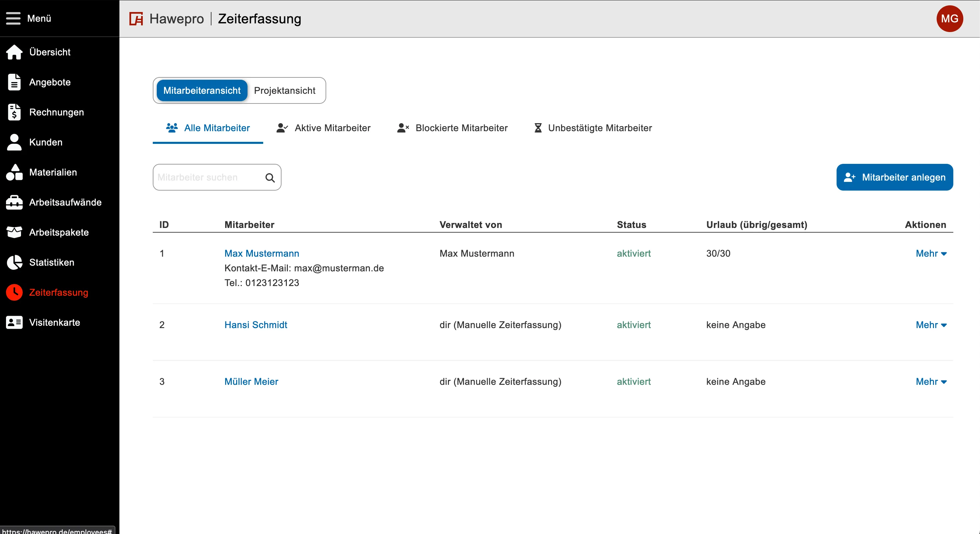Open the Statistiken menu entry
Image resolution: width=980 pixels, height=534 pixels.
pyautogui.click(x=52, y=263)
